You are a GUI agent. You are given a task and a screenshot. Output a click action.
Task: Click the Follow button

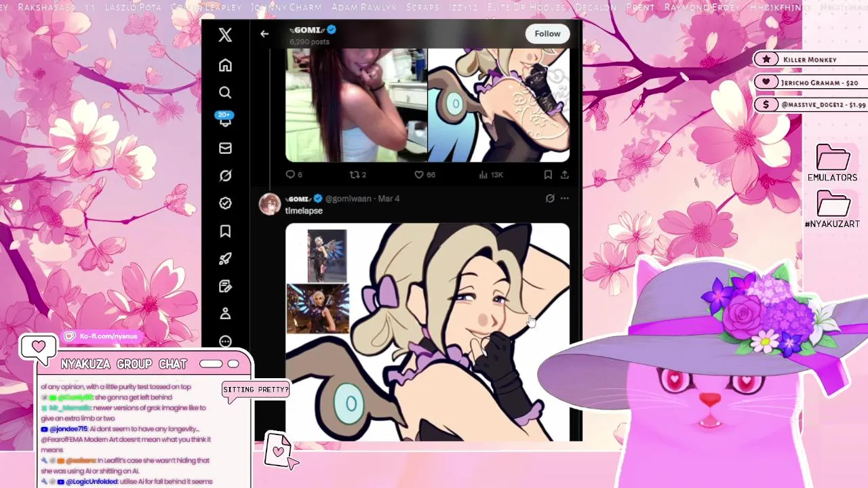coord(547,34)
